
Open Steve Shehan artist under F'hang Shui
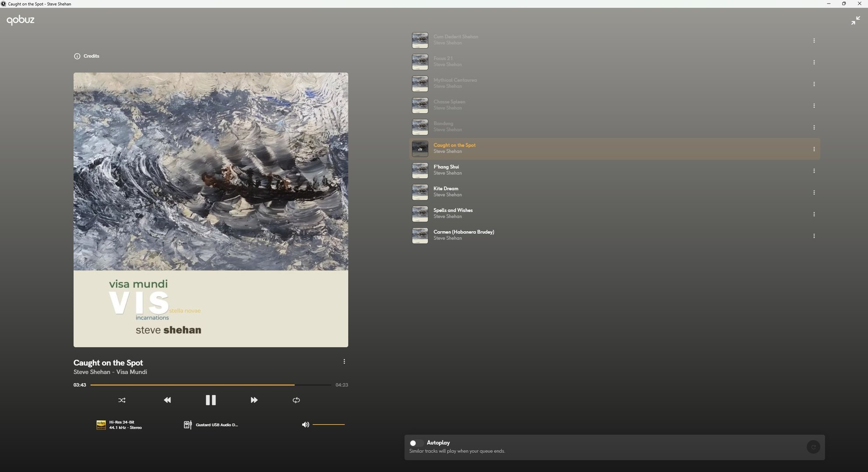(x=447, y=174)
